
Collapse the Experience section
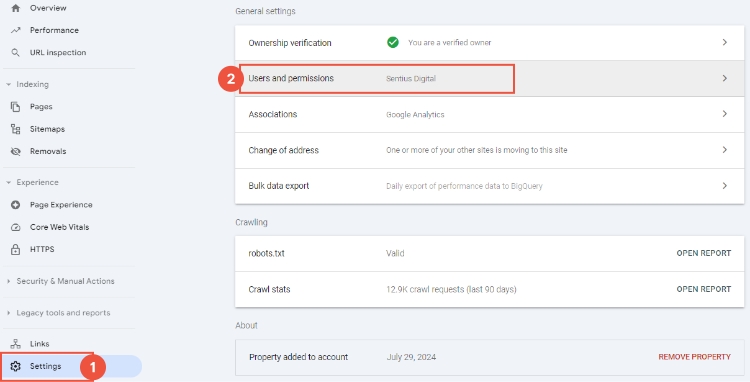coord(9,183)
